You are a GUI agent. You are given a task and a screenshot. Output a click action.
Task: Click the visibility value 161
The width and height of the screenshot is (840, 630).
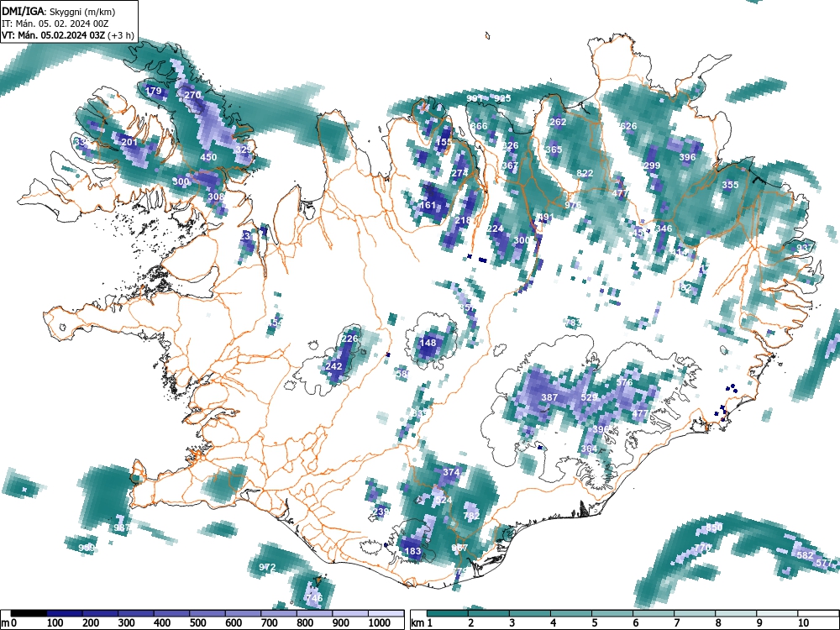[428, 205]
